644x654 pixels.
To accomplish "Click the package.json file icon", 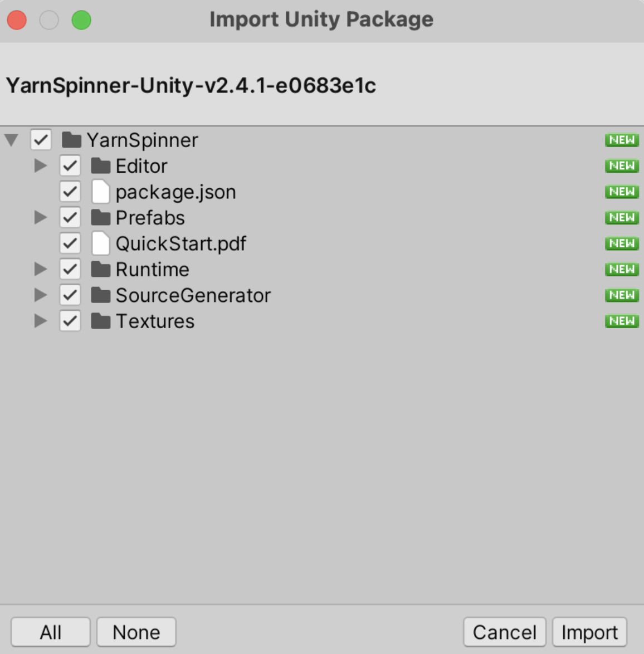I will click(x=101, y=192).
